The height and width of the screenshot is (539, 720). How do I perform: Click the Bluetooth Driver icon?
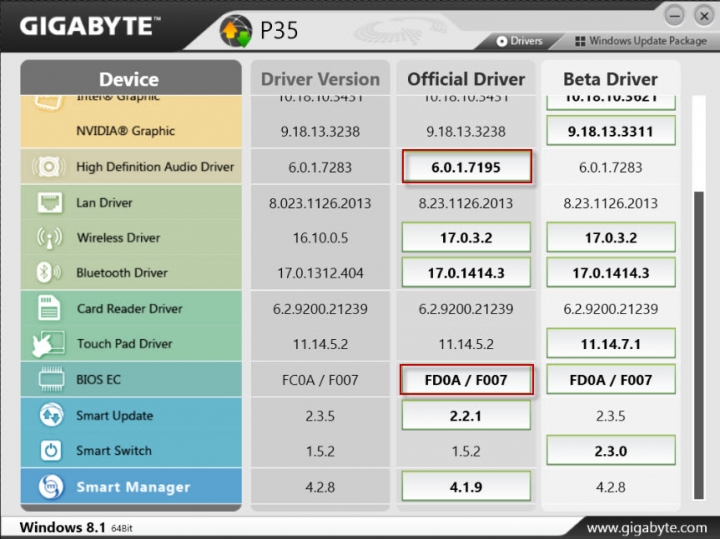pos(48,273)
